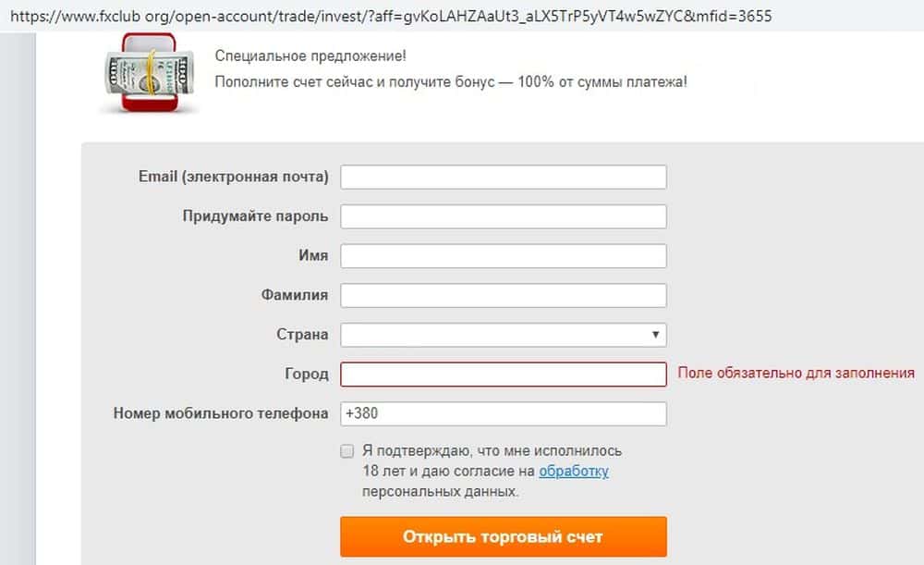Viewport: 924px width, 565px height.
Task: Click the Номер мобильного телефона label
Action: tap(221, 413)
